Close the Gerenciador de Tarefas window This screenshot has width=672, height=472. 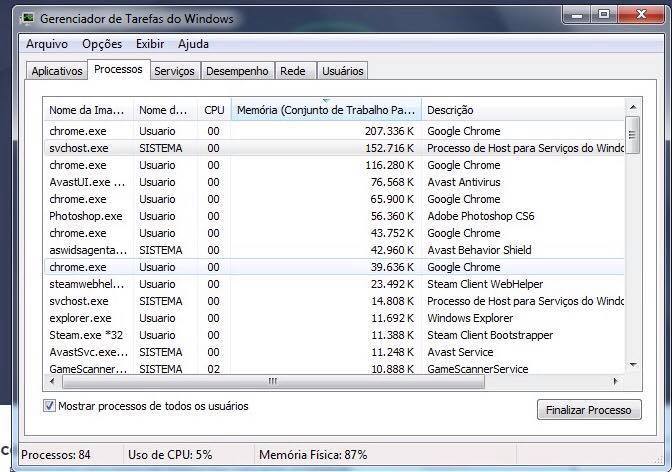coord(642,15)
